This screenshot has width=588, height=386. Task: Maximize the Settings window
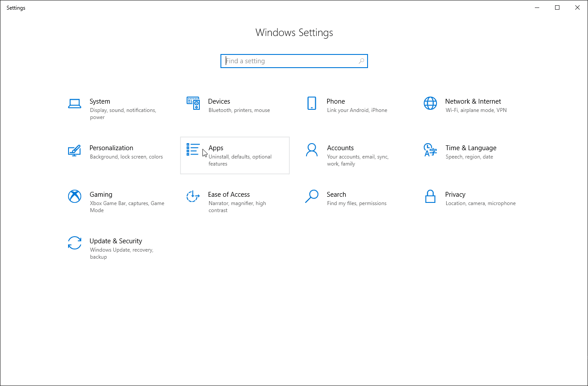[557, 7]
